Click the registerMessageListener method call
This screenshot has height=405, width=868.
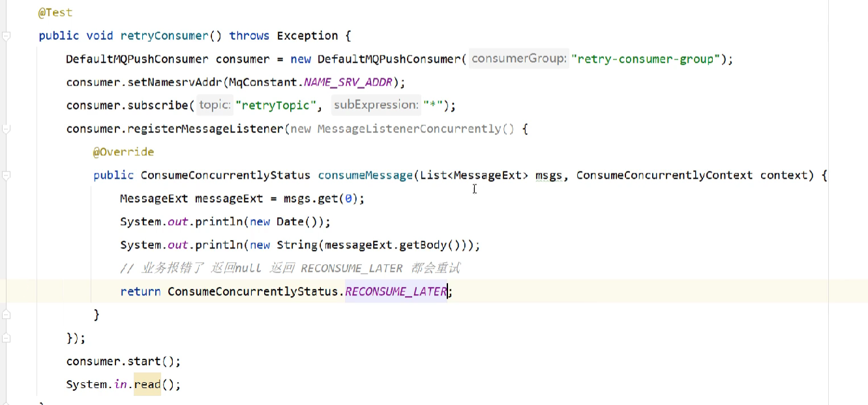point(205,129)
